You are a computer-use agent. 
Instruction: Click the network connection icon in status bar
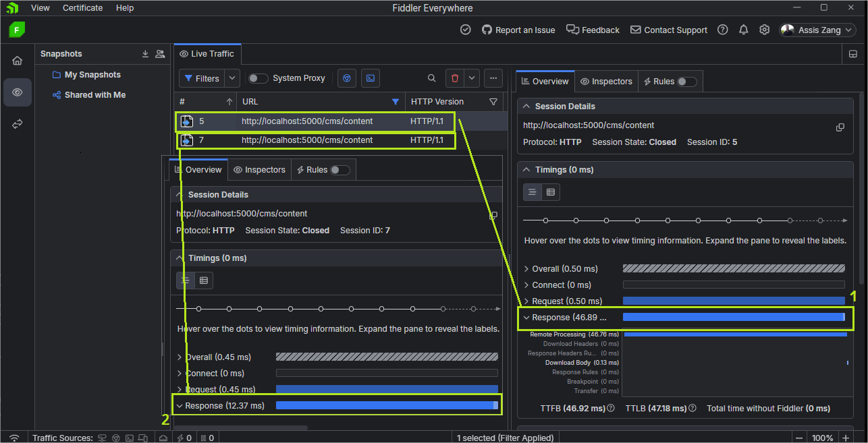click(x=14, y=438)
